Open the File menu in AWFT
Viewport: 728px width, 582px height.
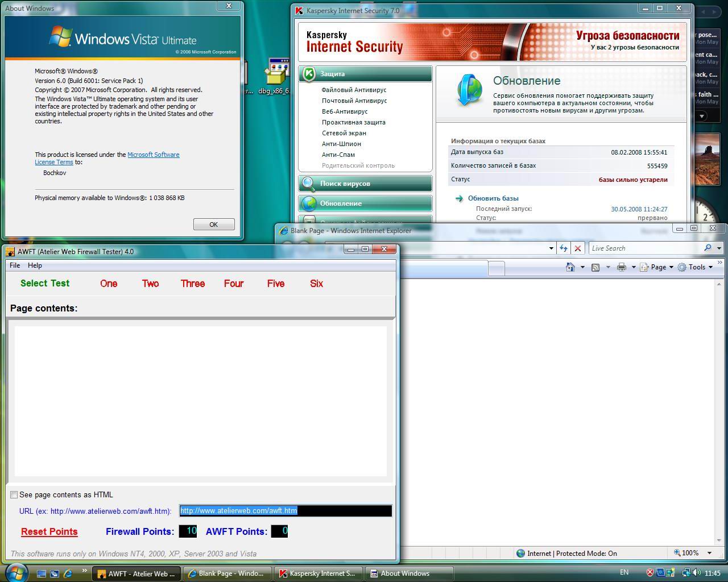tap(15, 265)
